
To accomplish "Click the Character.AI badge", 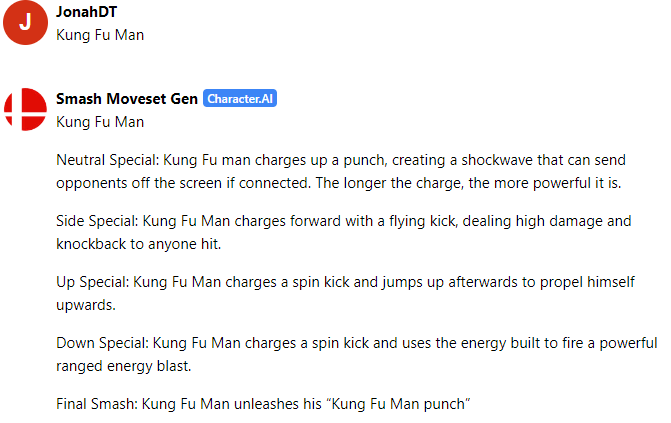I will pos(240,98).
